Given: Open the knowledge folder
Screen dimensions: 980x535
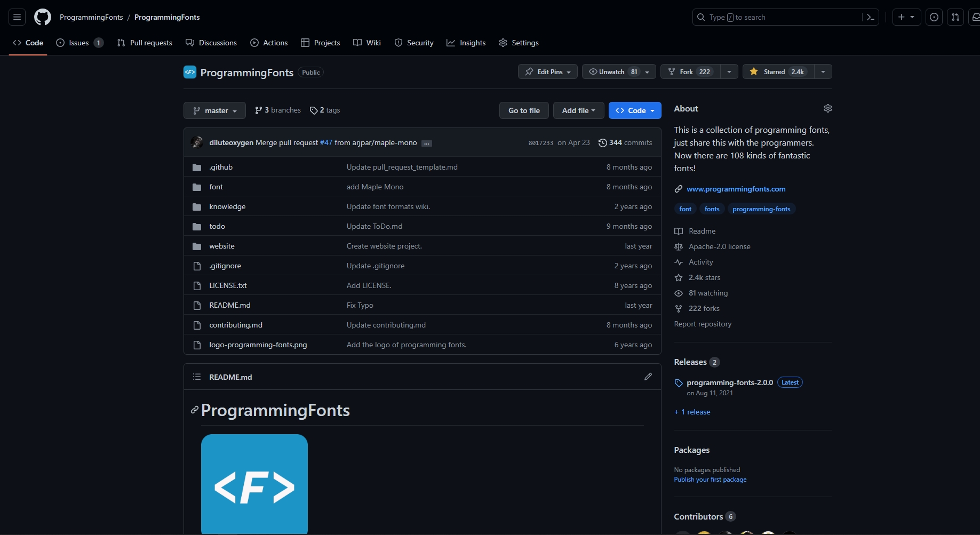Looking at the screenshot, I should (x=227, y=206).
